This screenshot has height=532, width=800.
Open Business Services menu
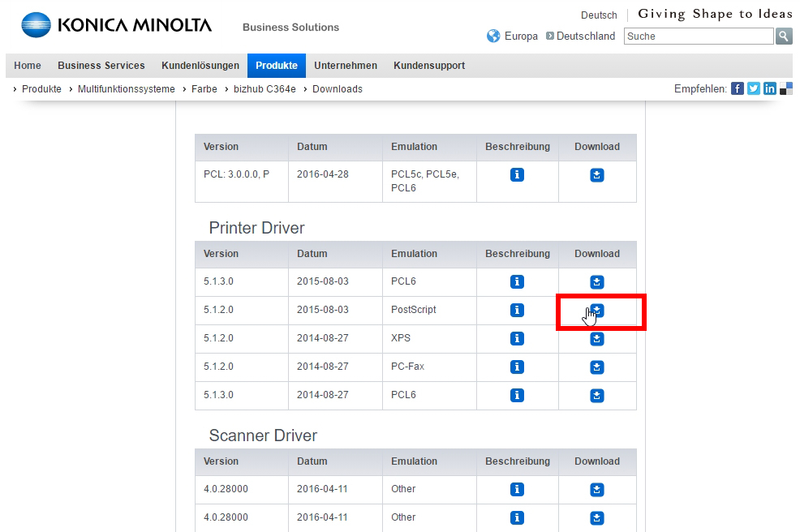(x=101, y=66)
